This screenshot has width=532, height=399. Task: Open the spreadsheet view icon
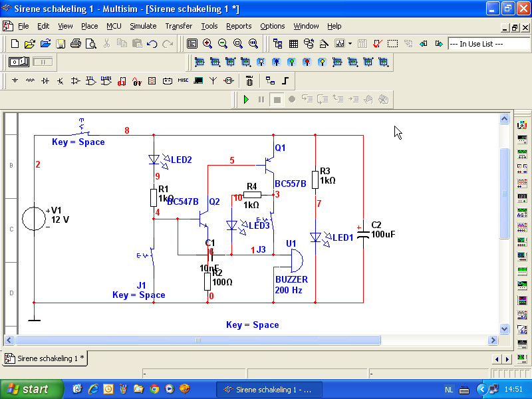tap(293, 44)
